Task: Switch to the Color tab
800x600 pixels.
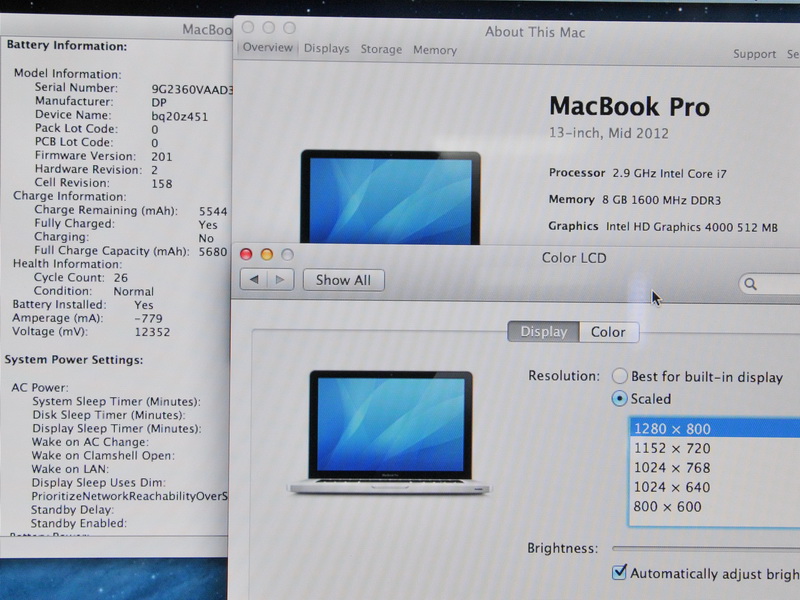Action: pyautogui.click(x=608, y=332)
